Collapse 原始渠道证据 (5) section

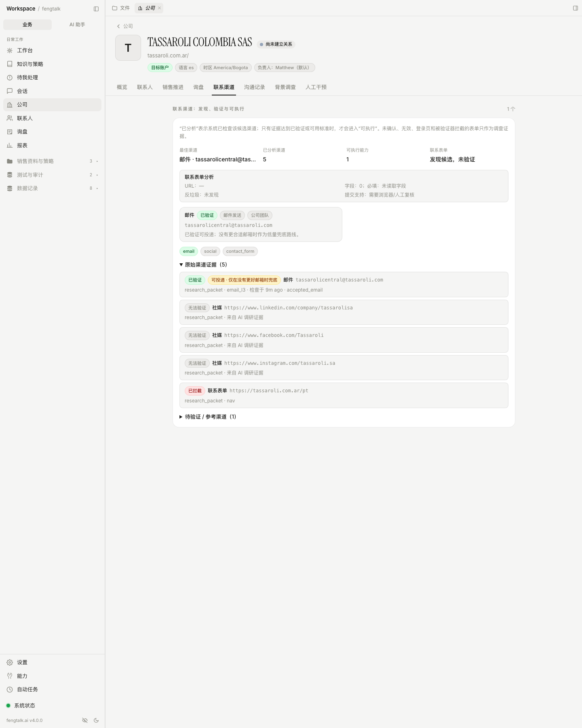(x=203, y=265)
